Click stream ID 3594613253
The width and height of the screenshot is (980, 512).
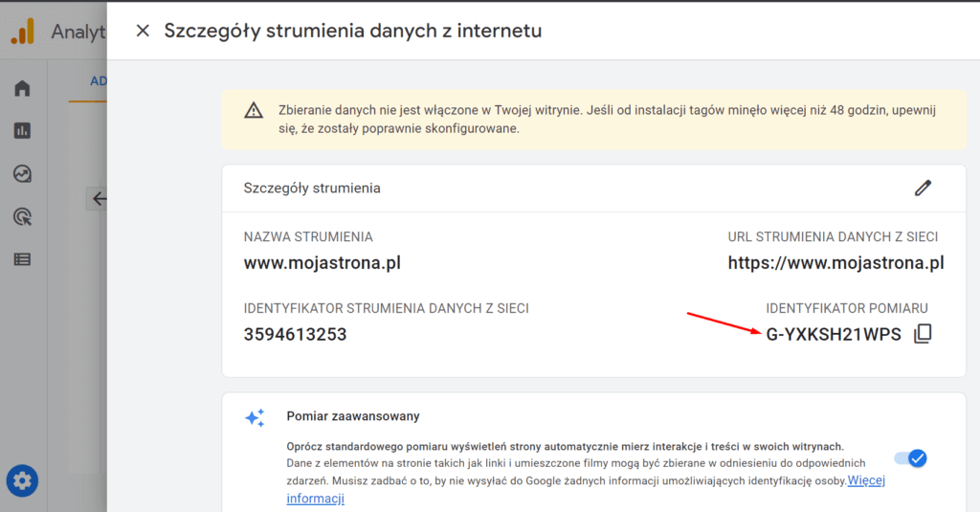coord(295,334)
